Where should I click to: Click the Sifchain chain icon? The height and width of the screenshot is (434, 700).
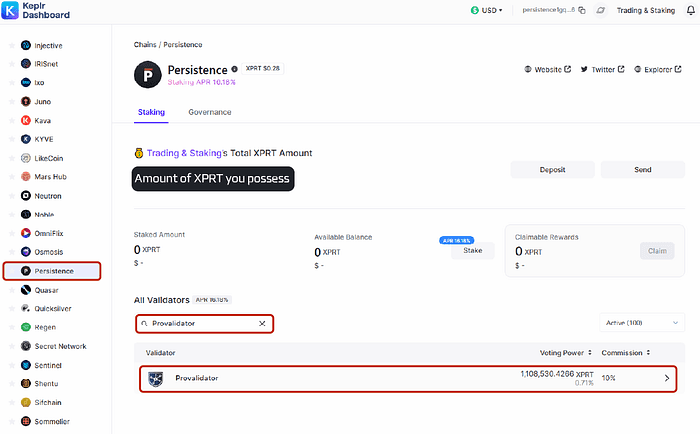click(x=26, y=402)
